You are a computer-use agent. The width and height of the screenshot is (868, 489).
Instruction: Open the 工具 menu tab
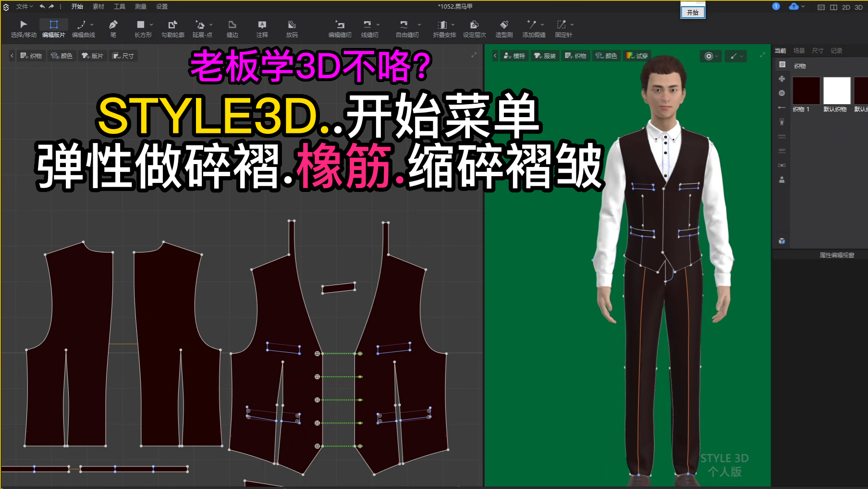point(119,7)
